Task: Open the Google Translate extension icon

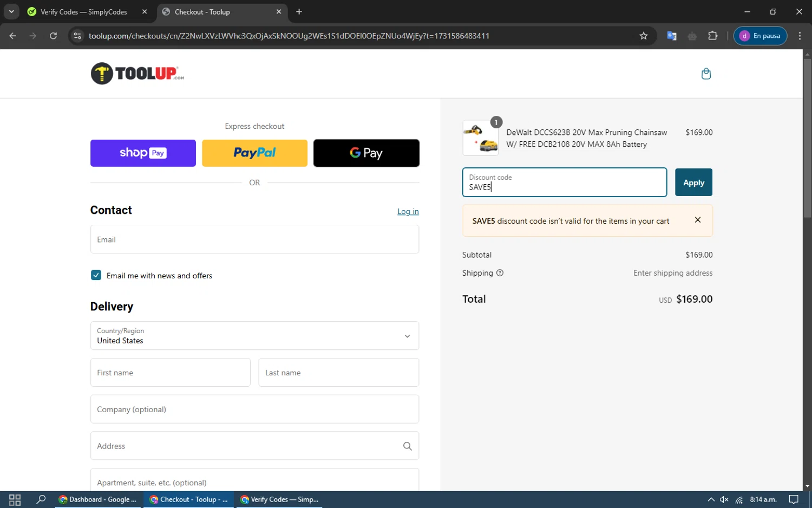Action: (672, 36)
